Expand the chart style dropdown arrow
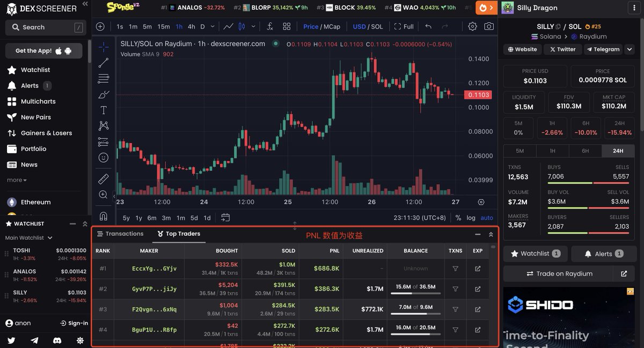 pyautogui.click(x=253, y=26)
